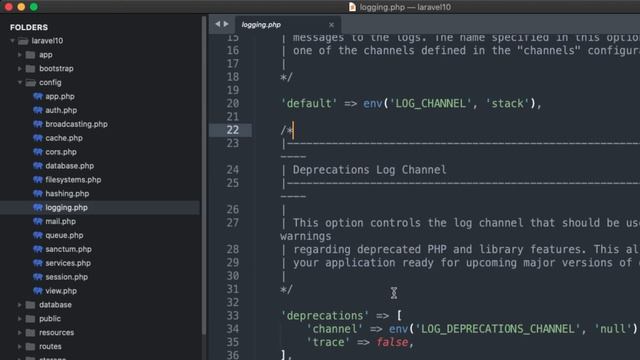Image resolution: width=640 pixels, height=360 pixels.
Task: Open app.php from the config folder
Action: (60, 96)
